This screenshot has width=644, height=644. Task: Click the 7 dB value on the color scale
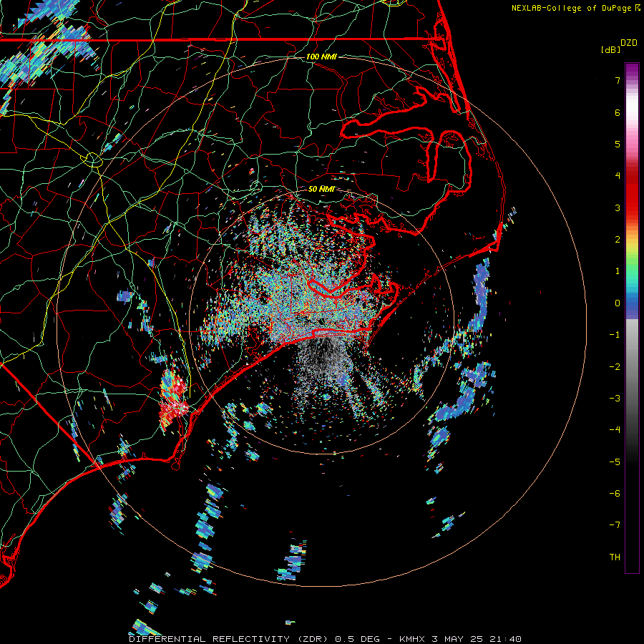point(618,80)
